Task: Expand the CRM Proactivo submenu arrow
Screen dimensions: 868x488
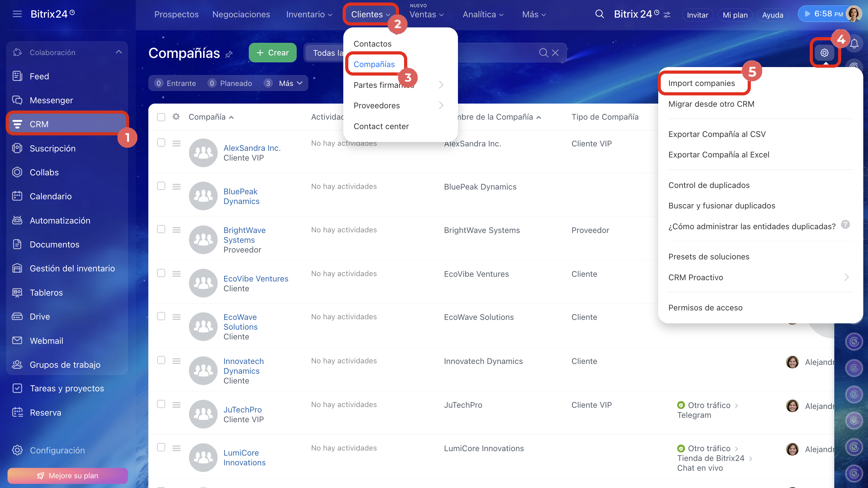Action: [846, 277]
